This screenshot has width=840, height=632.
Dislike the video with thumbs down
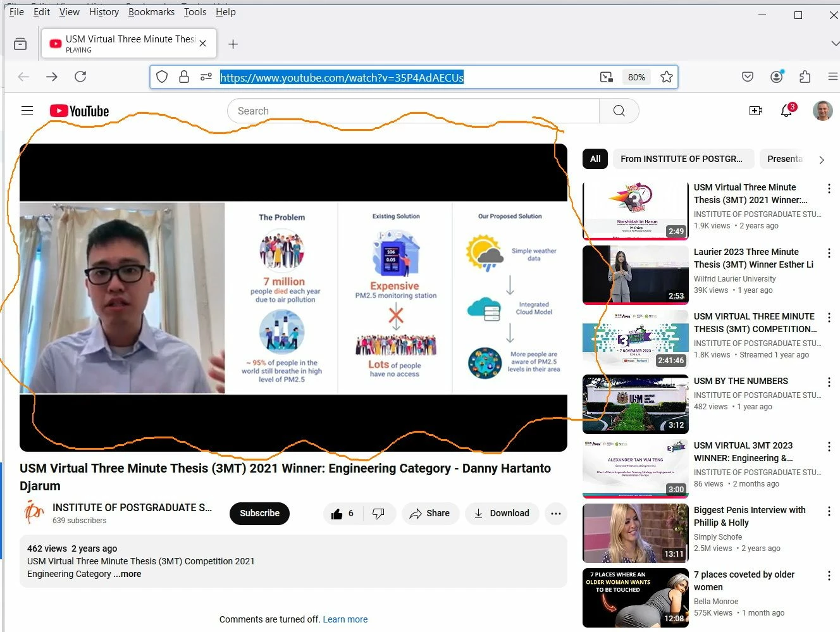point(379,513)
